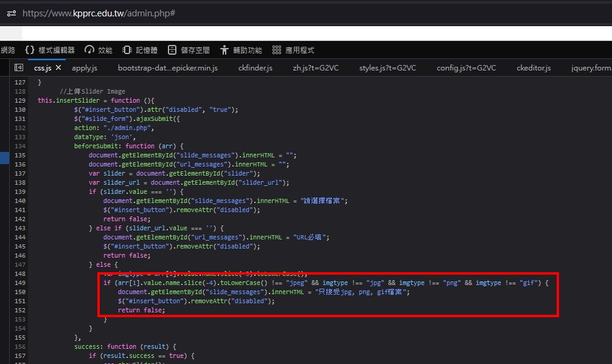
Task: Click the Performance headphone-shaped icon
Action: click(89, 50)
